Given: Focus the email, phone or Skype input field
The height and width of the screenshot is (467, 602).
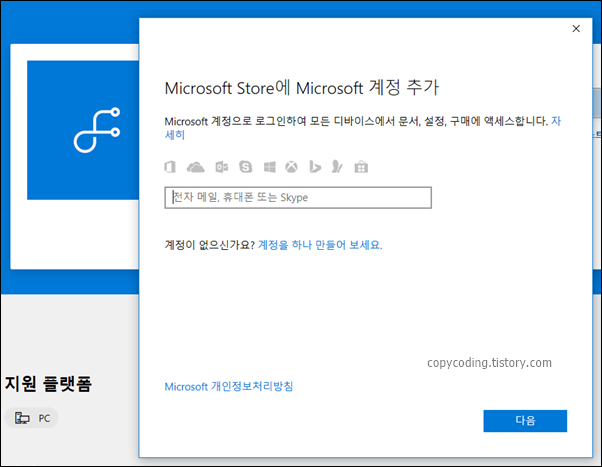Looking at the screenshot, I should click(298, 197).
